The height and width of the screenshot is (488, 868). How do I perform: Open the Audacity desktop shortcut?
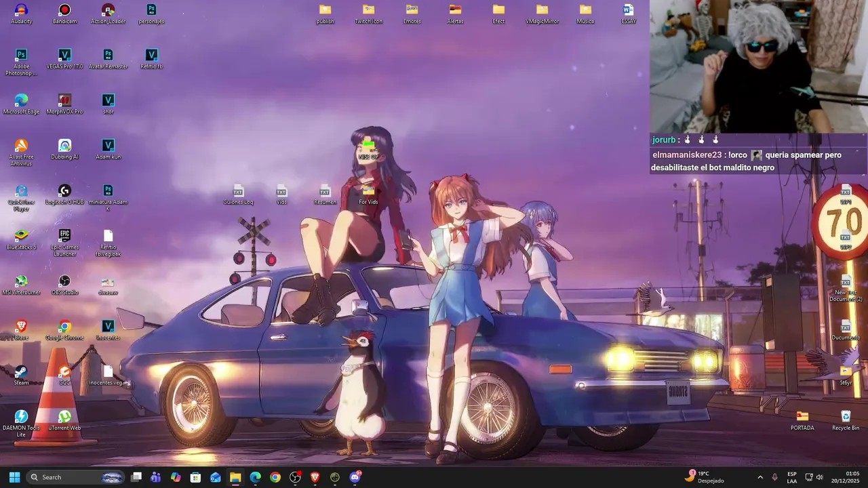click(21, 14)
